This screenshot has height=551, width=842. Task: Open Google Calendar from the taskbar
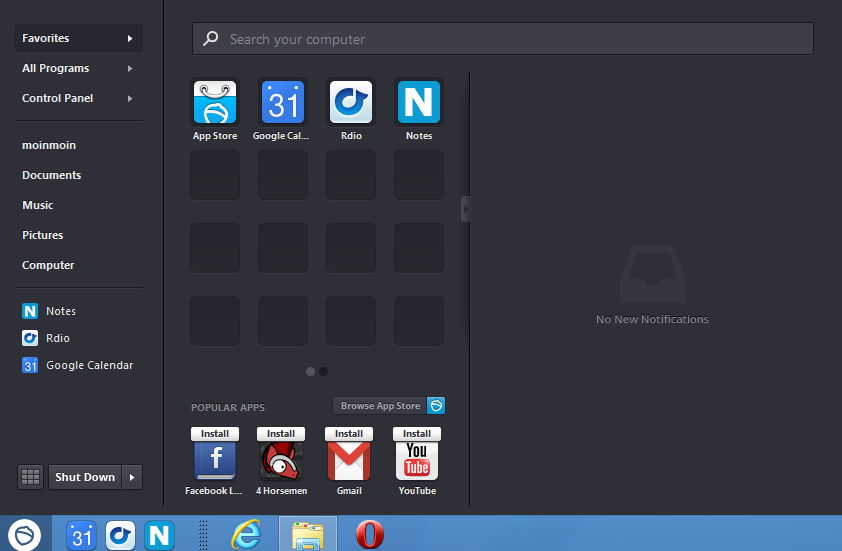click(x=81, y=535)
